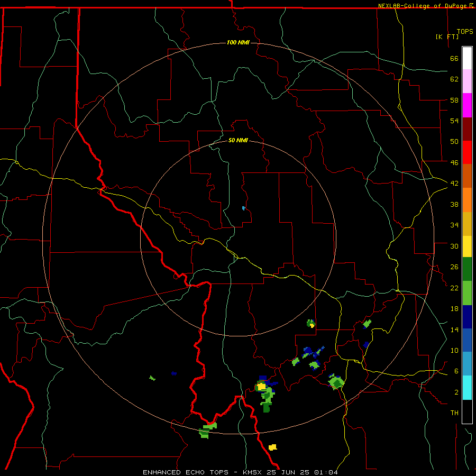Click the "TOPS" legend title
Screen dimensions: 476x476
[x=465, y=32]
